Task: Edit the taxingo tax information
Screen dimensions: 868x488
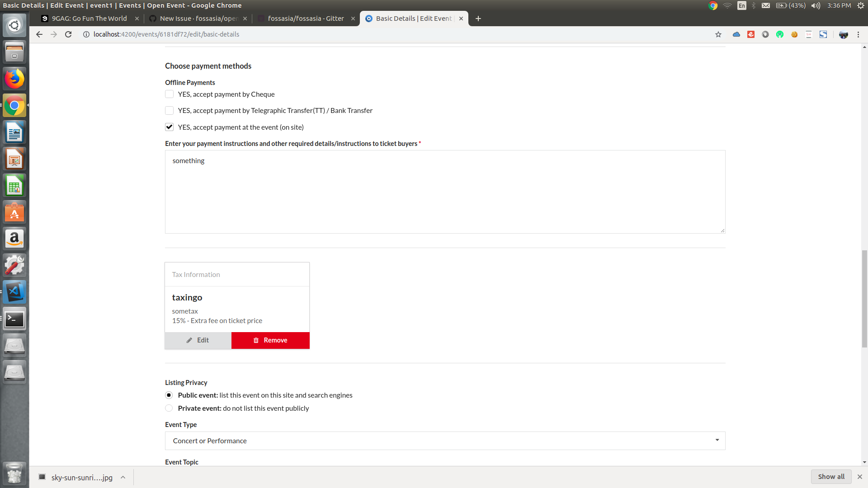Action: (198, 340)
